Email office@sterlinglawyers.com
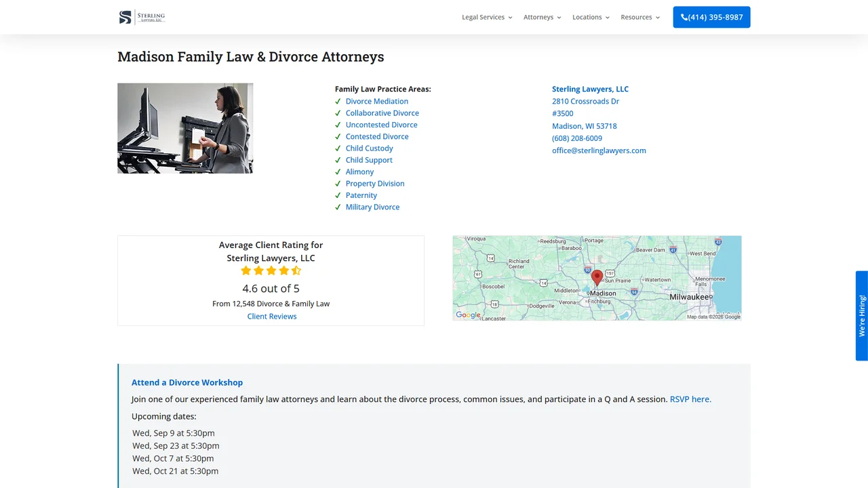The width and height of the screenshot is (868, 488). [x=599, y=150]
